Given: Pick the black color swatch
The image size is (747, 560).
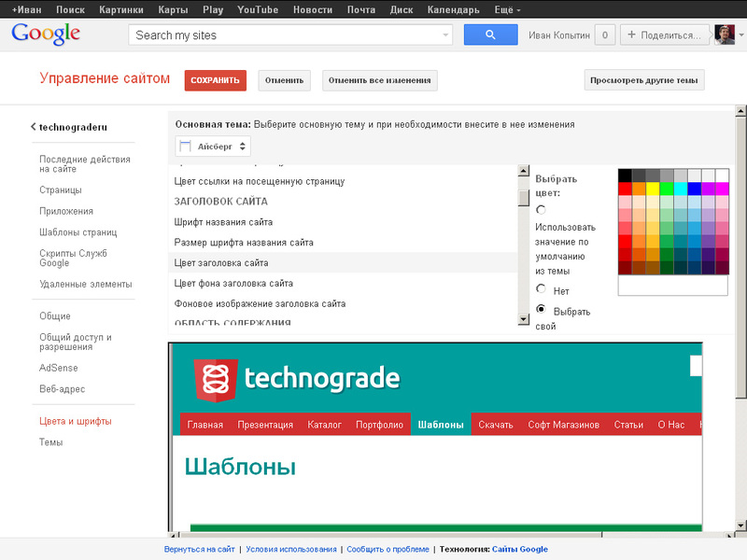Looking at the screenshot, I should point(625,175).
